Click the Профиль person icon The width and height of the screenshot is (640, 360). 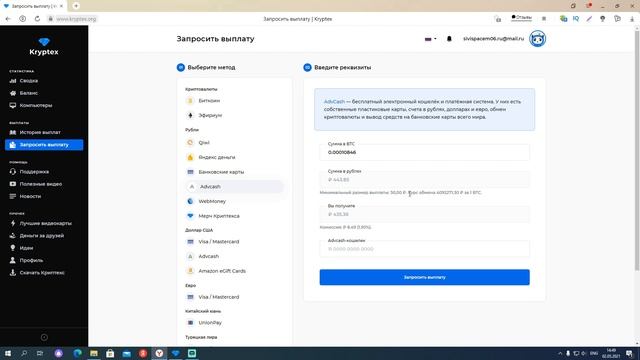pos(13,260)
